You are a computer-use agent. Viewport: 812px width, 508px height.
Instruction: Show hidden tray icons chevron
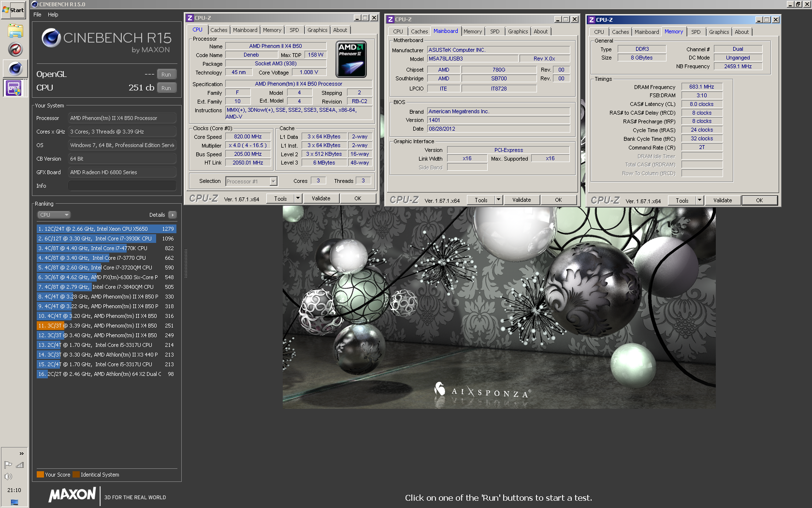coord(21,453)
